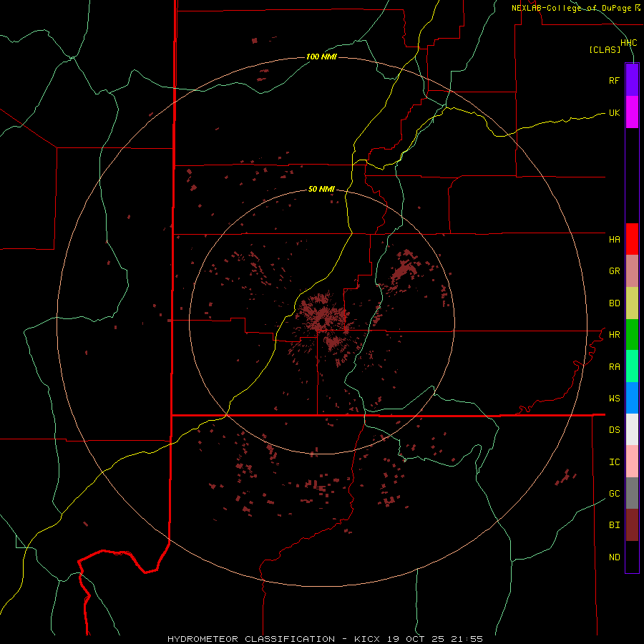Click the UK magenta legend color block
This screenshot has height=644, width=644.
coord(632,112)
